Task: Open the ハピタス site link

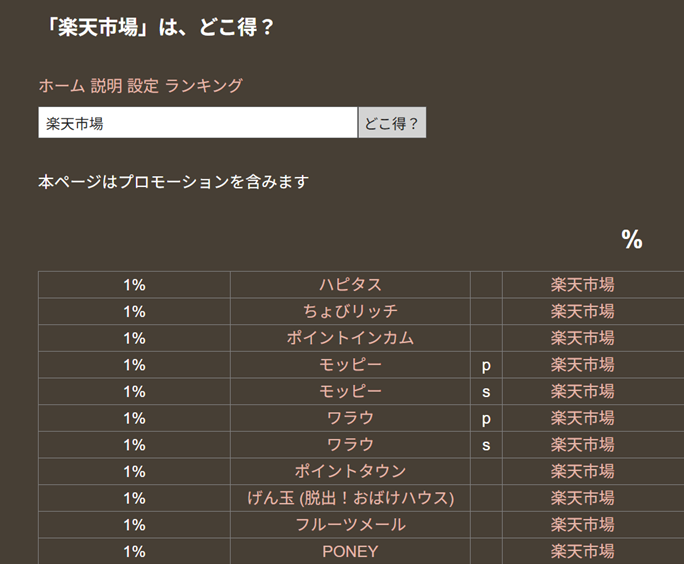Action: tap(350, 285)
